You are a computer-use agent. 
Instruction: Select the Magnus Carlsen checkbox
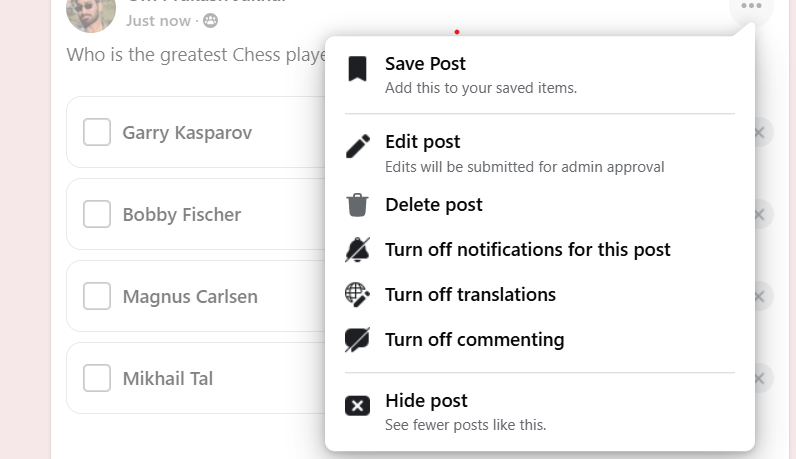click(x=97, y=296)
